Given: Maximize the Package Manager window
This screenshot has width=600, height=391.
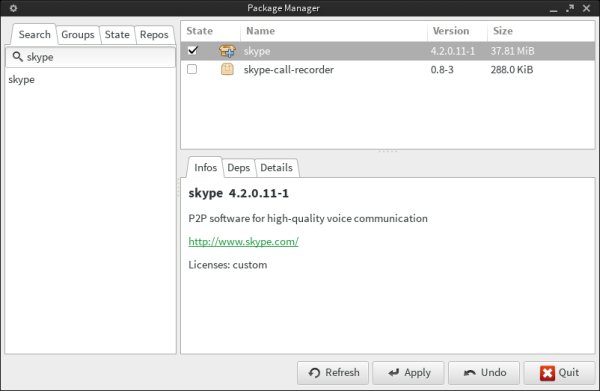Looking at the screenshot, I should [x=570, y=8].
